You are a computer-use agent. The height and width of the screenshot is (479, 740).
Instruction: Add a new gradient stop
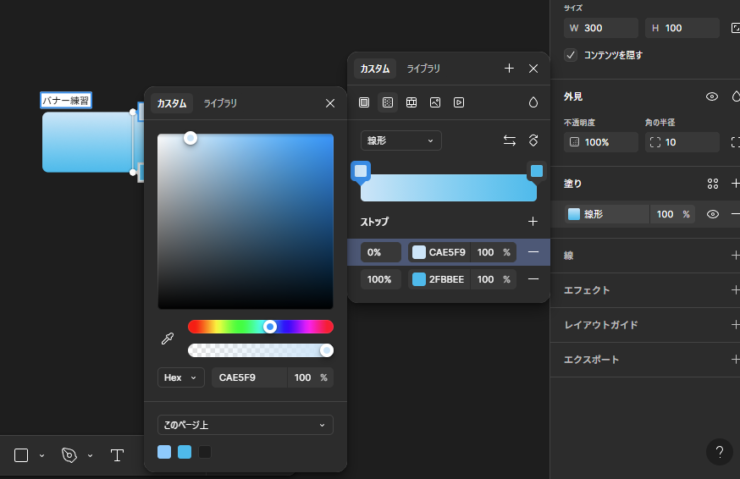pyautogui.click(x=533, y=221)
